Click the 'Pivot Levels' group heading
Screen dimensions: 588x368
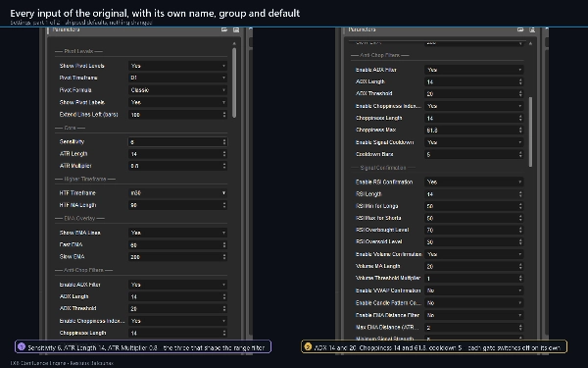coord(78,51)
